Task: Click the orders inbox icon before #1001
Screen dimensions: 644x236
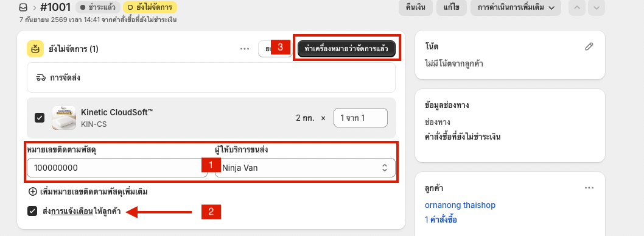Action: (23, 7)
